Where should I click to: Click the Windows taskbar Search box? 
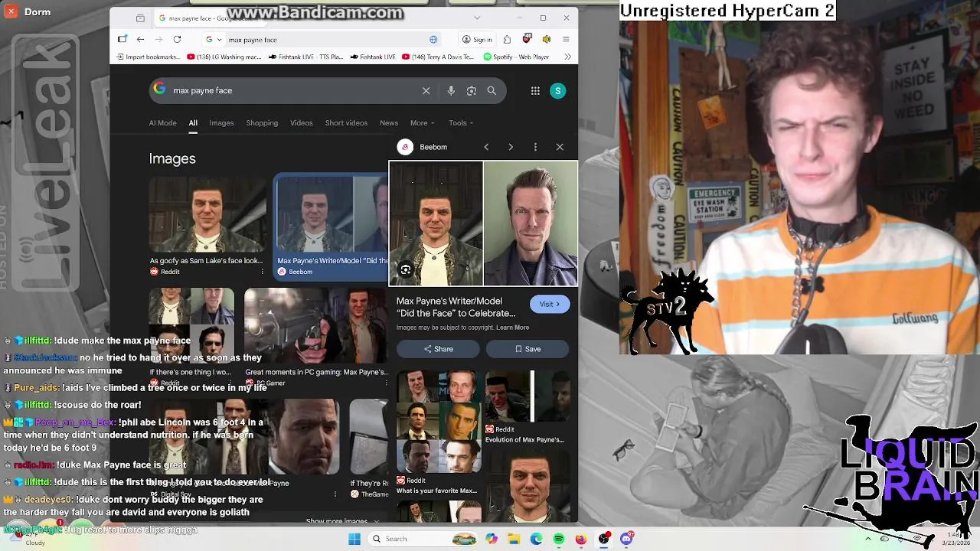[x=424, y=539]
